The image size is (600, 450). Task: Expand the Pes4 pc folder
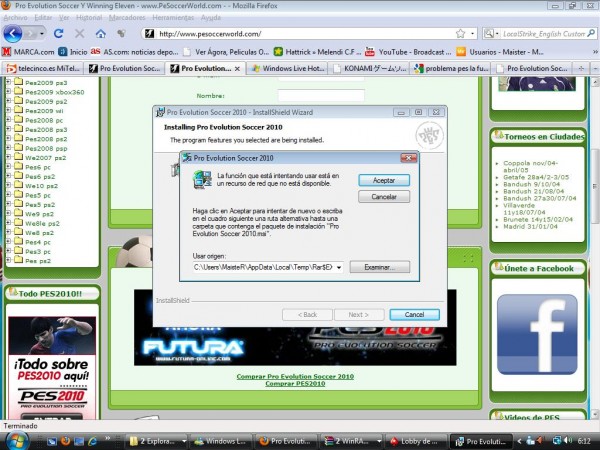(x=8, y=241)
